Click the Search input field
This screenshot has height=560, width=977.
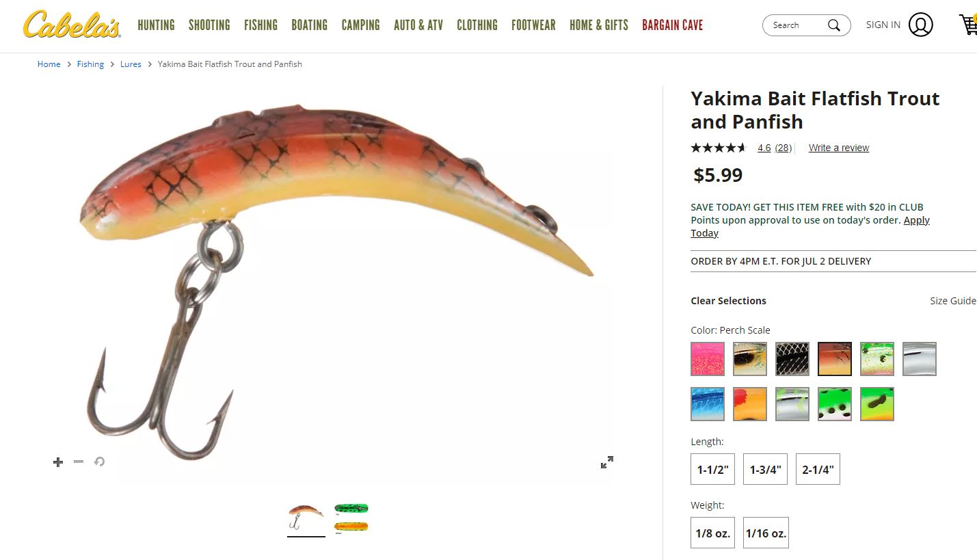(x=797, y=25)
